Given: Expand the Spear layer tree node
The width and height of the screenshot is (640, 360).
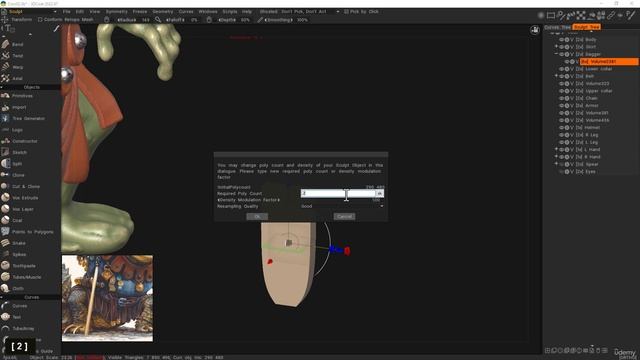Looking at the screenshot, I should pos(556,164).
